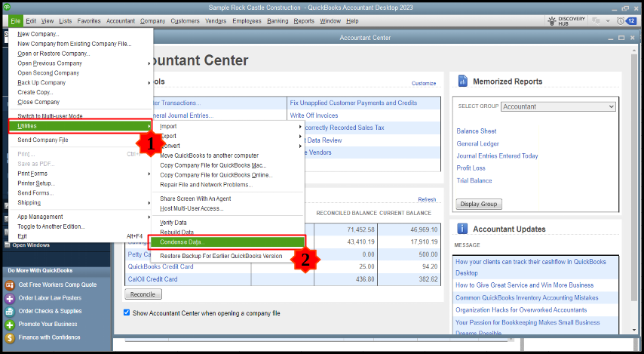Click the Write Off Invoices tool link
The image size is (644, 354).
pos(314,115)
